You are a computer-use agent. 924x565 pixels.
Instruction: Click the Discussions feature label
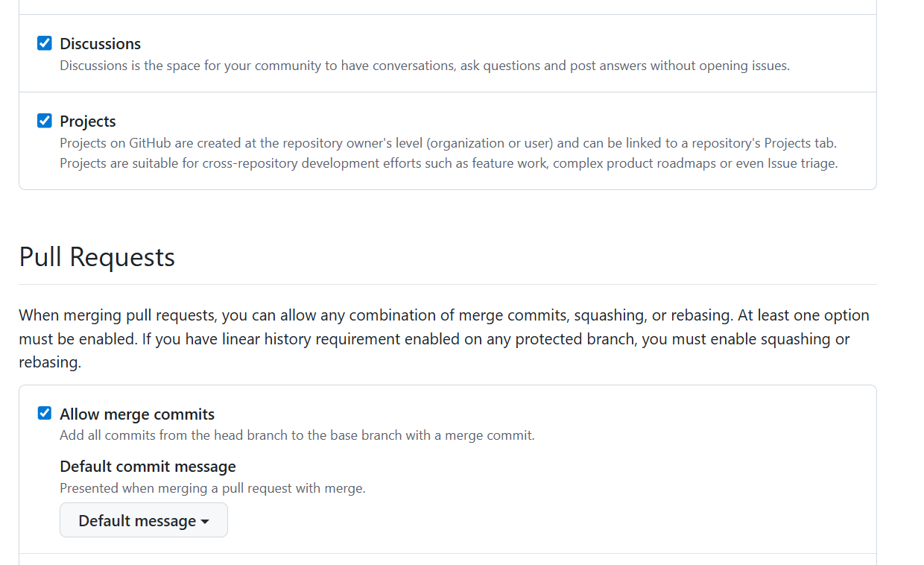click(x=100, y=43)
